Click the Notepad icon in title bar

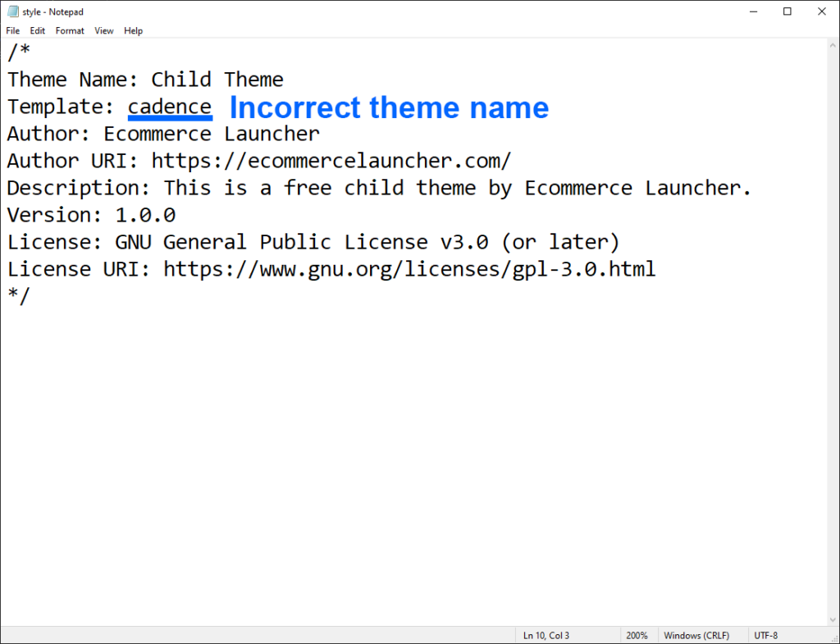pyautogui.click(x=13, y=11)
